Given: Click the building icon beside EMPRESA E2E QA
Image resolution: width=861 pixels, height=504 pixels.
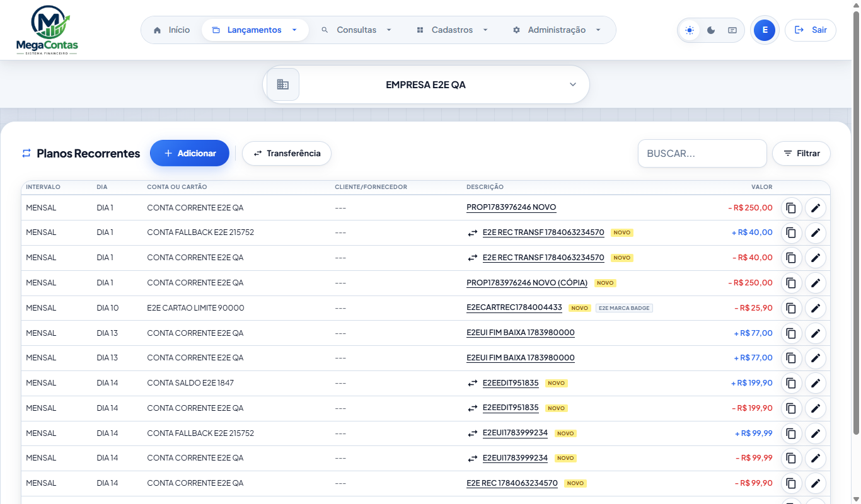Looking at the screenshot, I should coord(283,84).
